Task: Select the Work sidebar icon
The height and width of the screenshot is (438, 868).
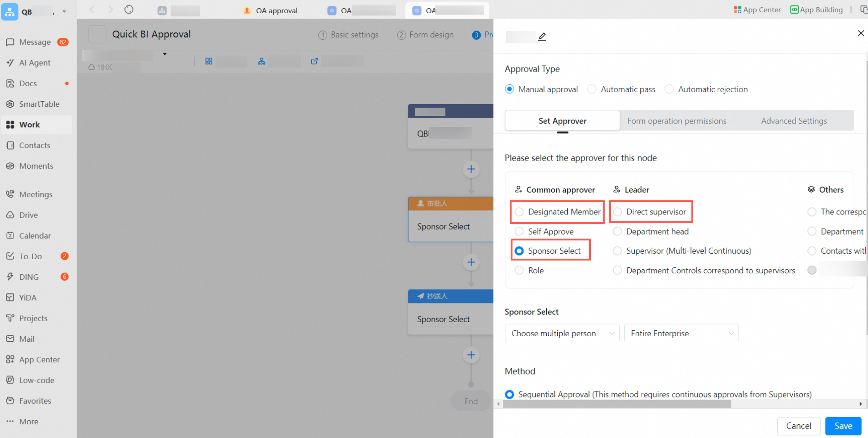Action: click(x=10, y=125)
